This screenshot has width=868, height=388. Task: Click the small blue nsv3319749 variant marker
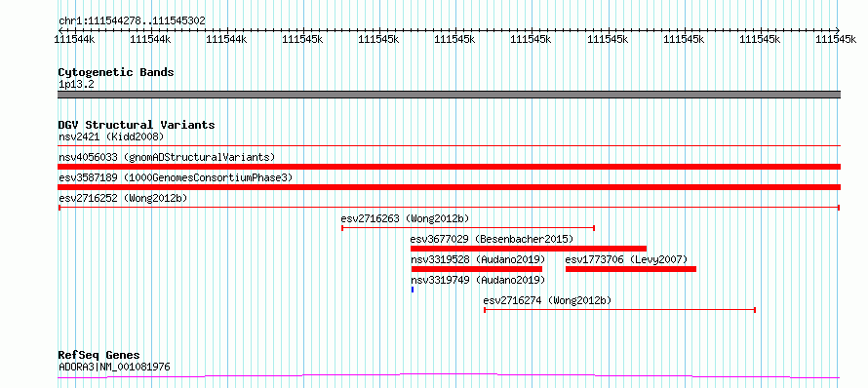[413, 290]
